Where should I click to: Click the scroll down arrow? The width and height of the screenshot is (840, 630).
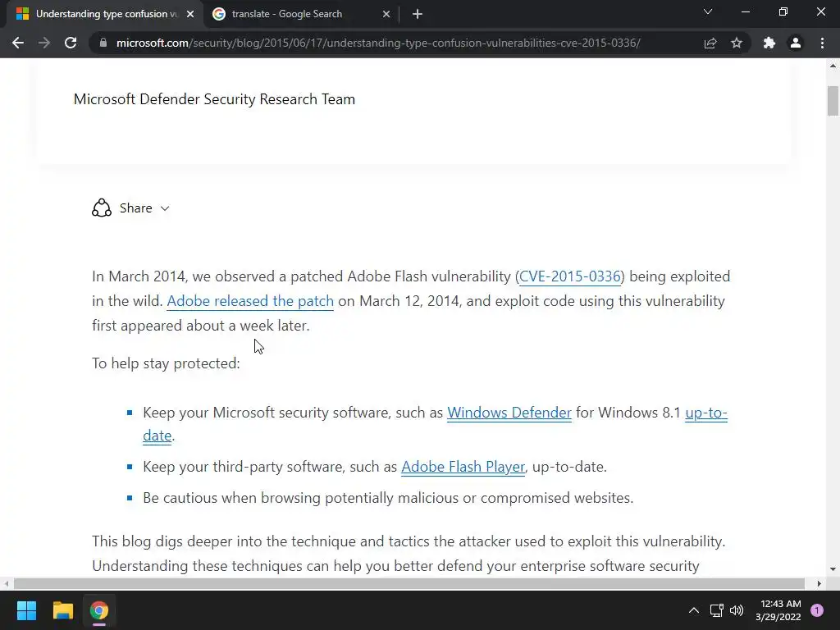[833, 569]
